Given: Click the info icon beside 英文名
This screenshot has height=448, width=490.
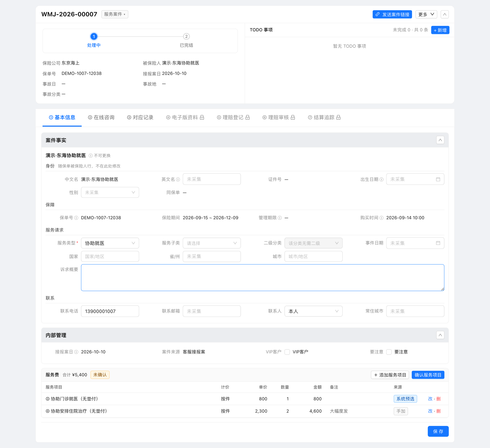Looking at the screenshot, I should tap(178, 180).
